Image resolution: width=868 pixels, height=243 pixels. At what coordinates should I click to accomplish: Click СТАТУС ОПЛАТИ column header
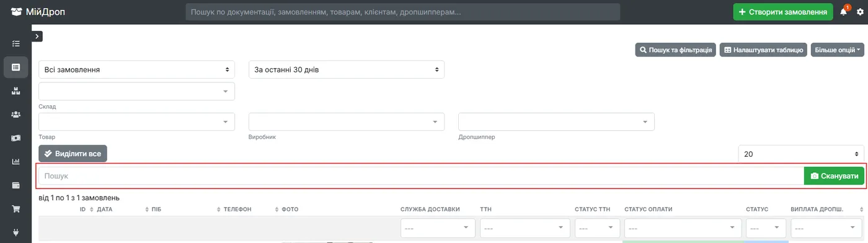(x=649, y=210)
